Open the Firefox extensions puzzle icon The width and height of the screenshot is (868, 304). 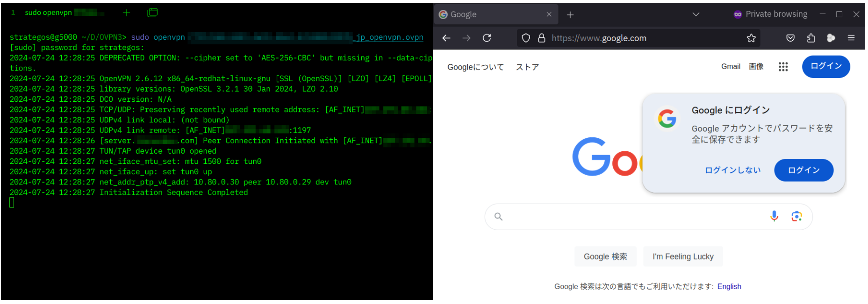click(x=811, y=38)
